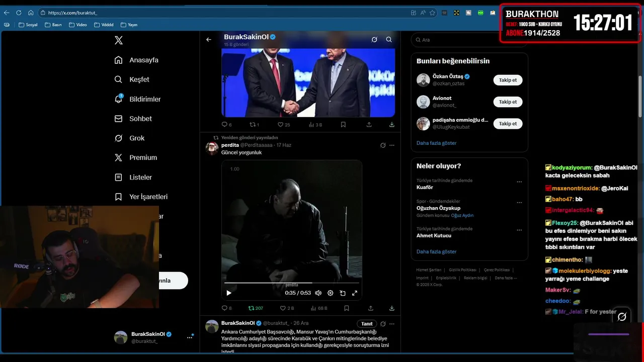This screenshot has height=362, width=644.
Task: Search within the BurakSakinOl profile
Action: (x=389, y=39)
